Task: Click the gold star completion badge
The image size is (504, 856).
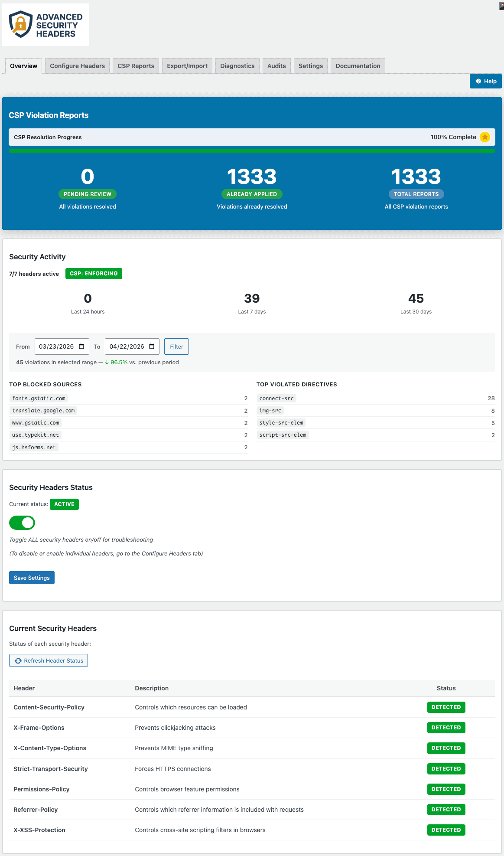Action: click(x=485, y=137)
